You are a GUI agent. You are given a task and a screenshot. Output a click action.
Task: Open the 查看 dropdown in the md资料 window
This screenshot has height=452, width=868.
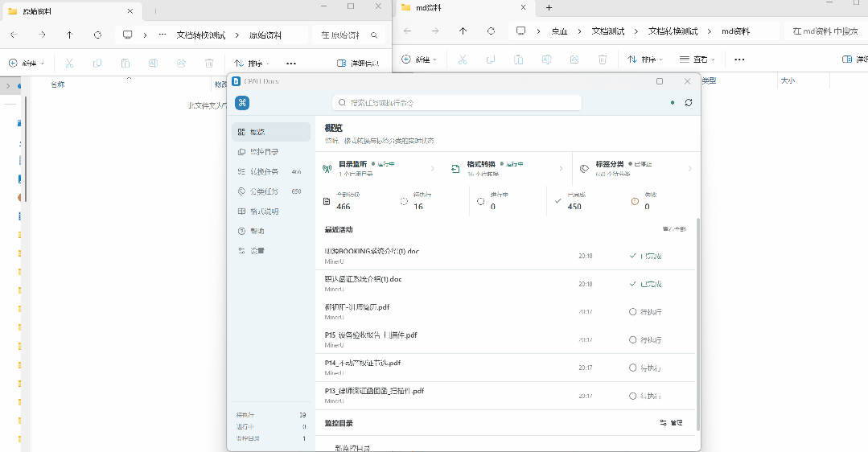(697, 60)
